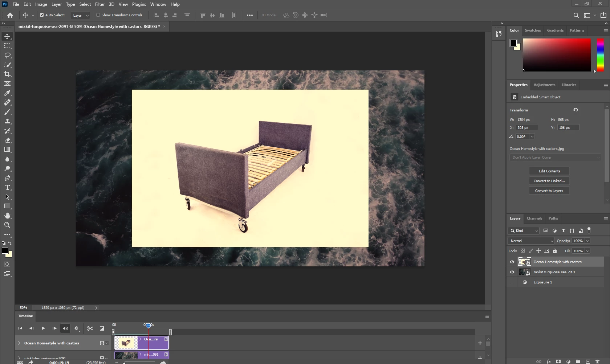Open the Search magnifier icon
The image size is (610, 364).
[576, 15]
